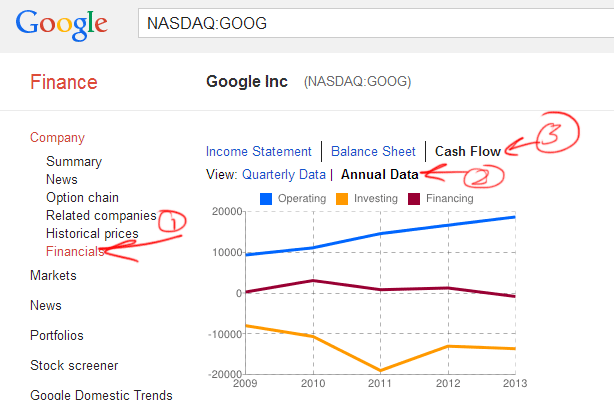
Task: Go to company News in sidebar
Action: pyautogui.click(x=62, y=179)
